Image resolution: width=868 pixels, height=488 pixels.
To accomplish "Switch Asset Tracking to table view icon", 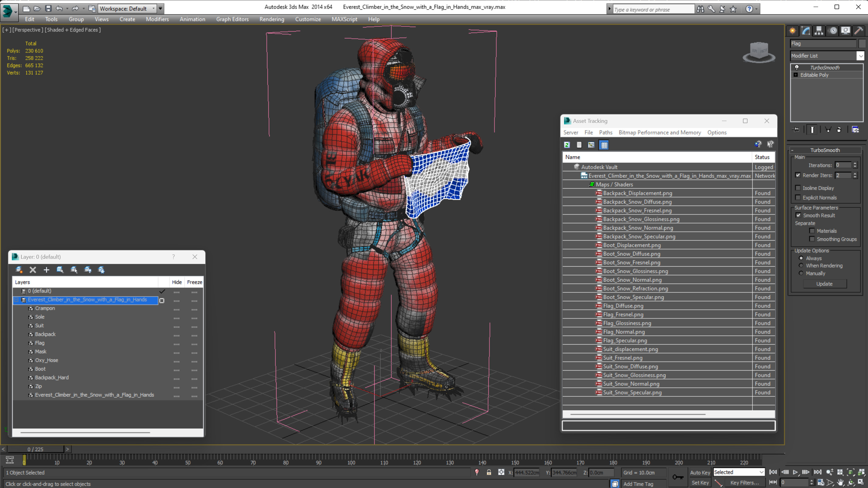I will (x=604, y=145).
